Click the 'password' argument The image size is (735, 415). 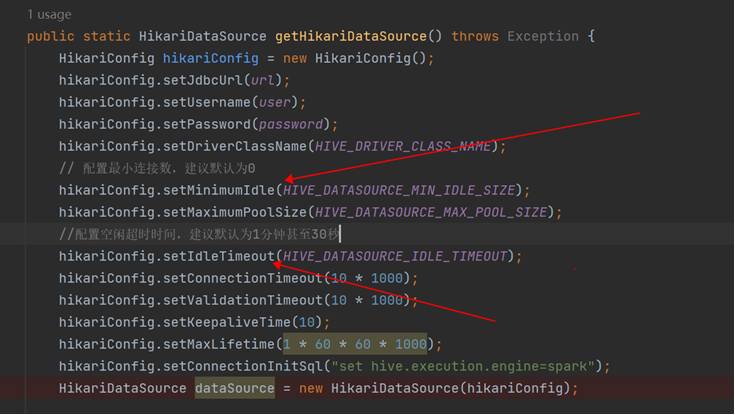291,124
